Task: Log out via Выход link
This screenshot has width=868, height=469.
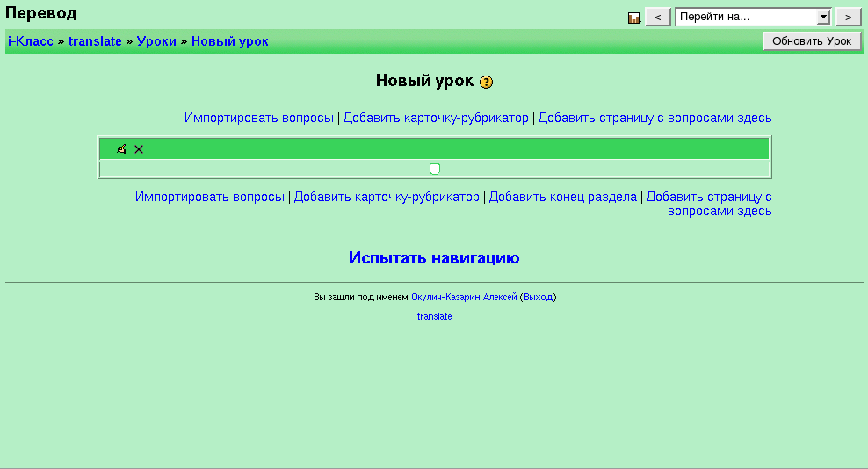Action: click(x=538, y=297)
